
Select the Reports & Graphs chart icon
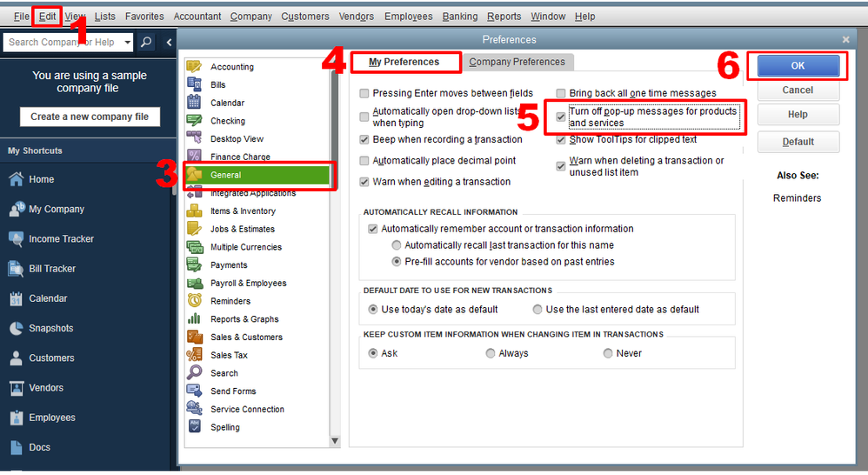pyautogui.click(x=194, y=319)
